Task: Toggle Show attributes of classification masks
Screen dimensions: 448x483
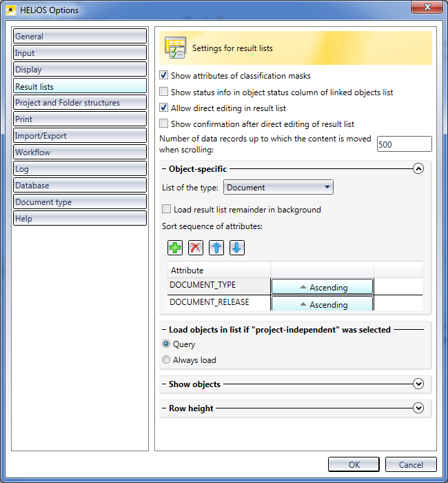Action: point(164,75)
